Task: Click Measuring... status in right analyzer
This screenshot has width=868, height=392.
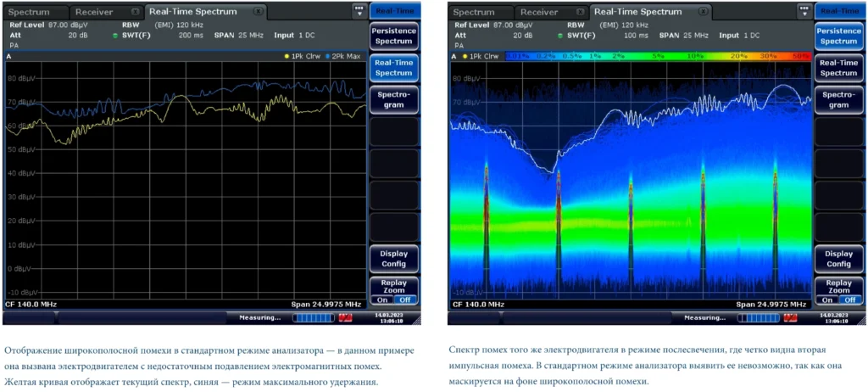Action: pyautogui.click(x=704, y=317)
